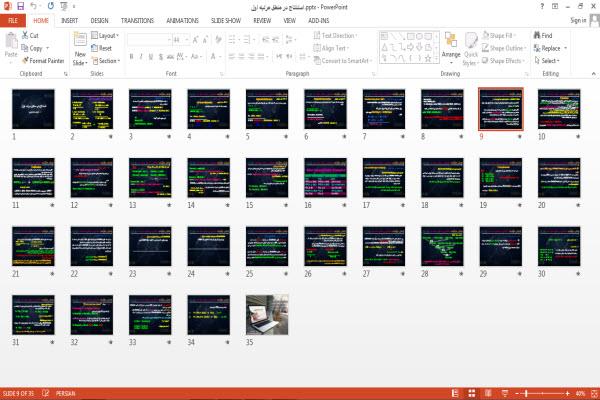Click PERSIAN language indicator in status bar
The height and width of the screenshot is (400, 600).
coord(65,393)
